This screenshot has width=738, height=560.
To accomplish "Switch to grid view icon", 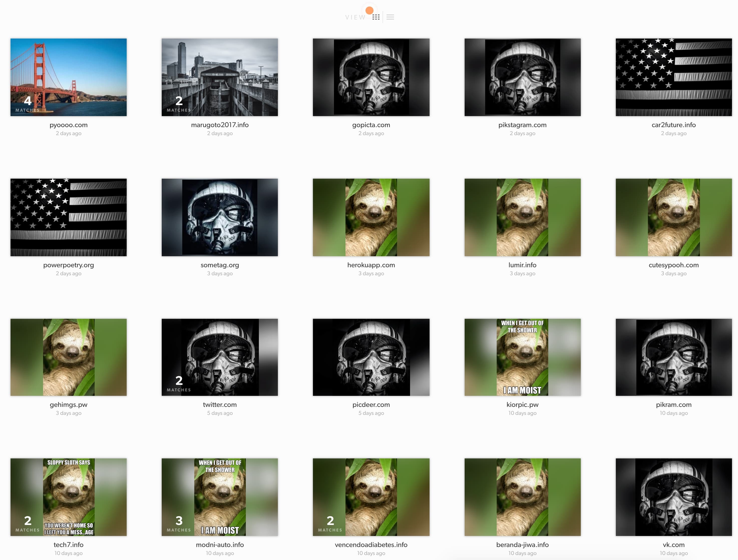I will pos(376,17).
